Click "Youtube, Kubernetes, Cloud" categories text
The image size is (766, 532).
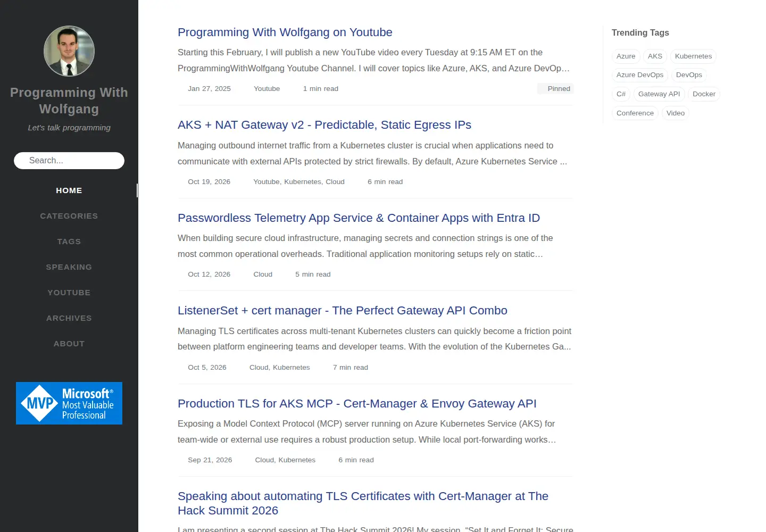click(299, 182)
